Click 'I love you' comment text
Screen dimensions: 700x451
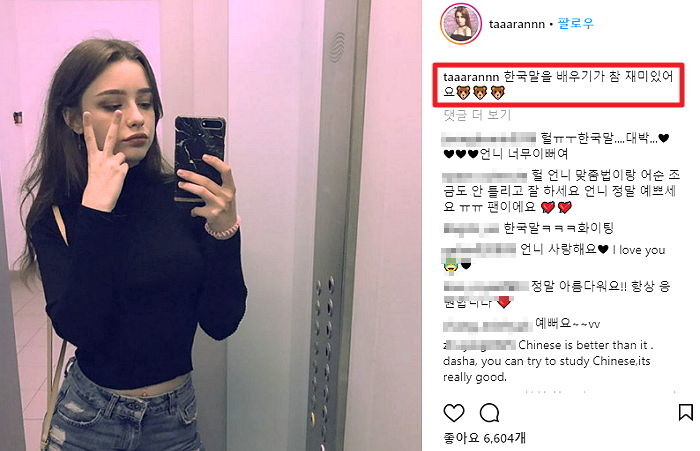639,250
